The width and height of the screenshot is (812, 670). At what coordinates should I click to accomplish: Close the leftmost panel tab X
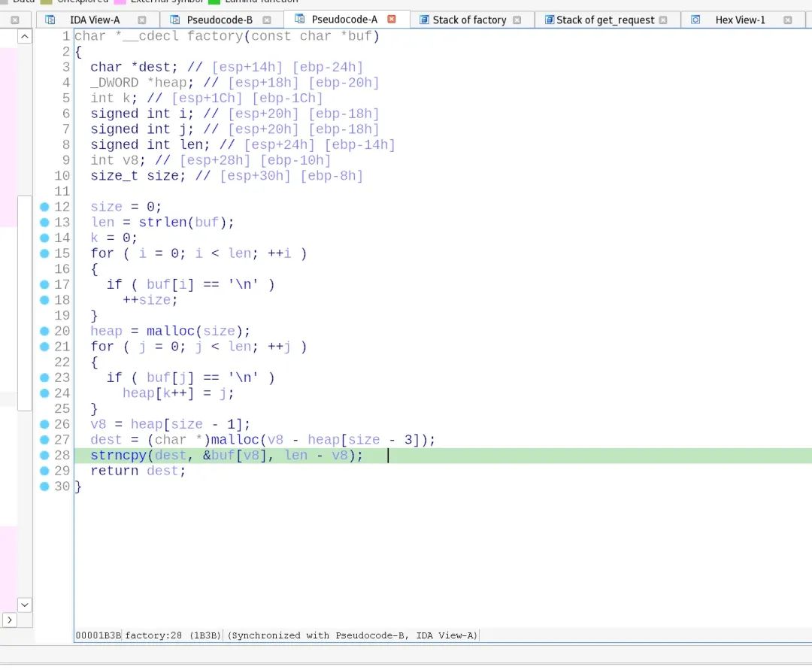15,20
